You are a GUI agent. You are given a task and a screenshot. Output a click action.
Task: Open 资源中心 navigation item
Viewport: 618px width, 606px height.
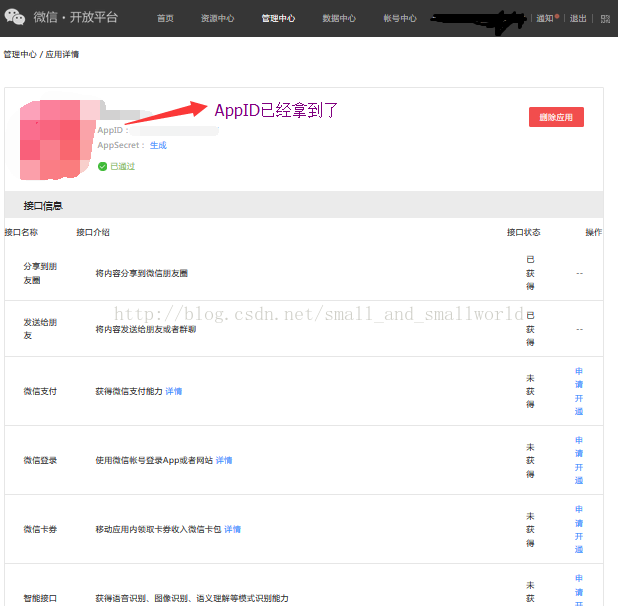point(217,19)
